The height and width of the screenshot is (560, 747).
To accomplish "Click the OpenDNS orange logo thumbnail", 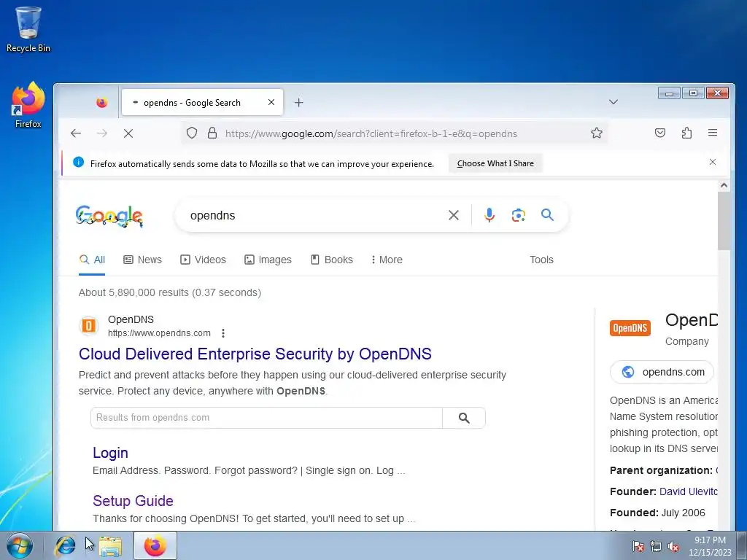I will click(x=630, y=327).
